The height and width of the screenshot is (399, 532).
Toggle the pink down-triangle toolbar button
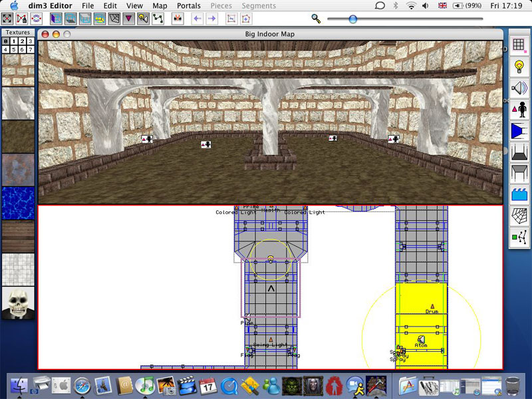pyautogui.click(x=129, y=19)
